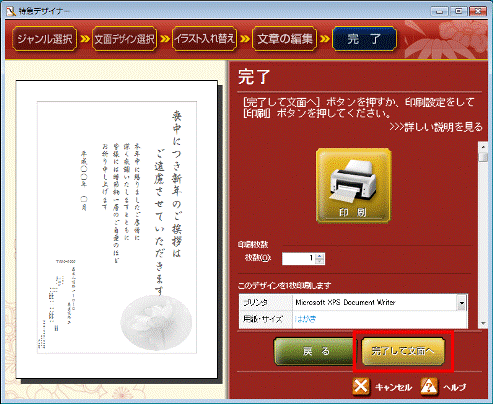Open the 詳しい説明を見る link
The image size is (493, 404).
(436, 127)
